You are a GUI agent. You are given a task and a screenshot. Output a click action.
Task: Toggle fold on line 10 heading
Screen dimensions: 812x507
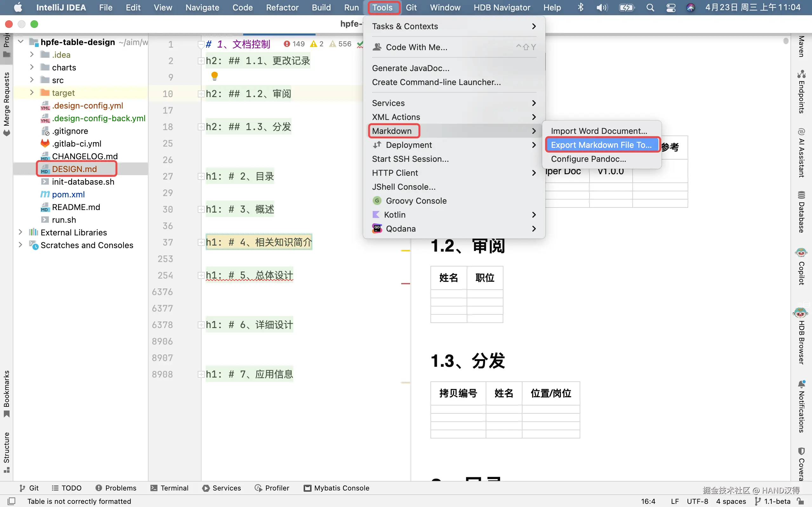point(201,94)
